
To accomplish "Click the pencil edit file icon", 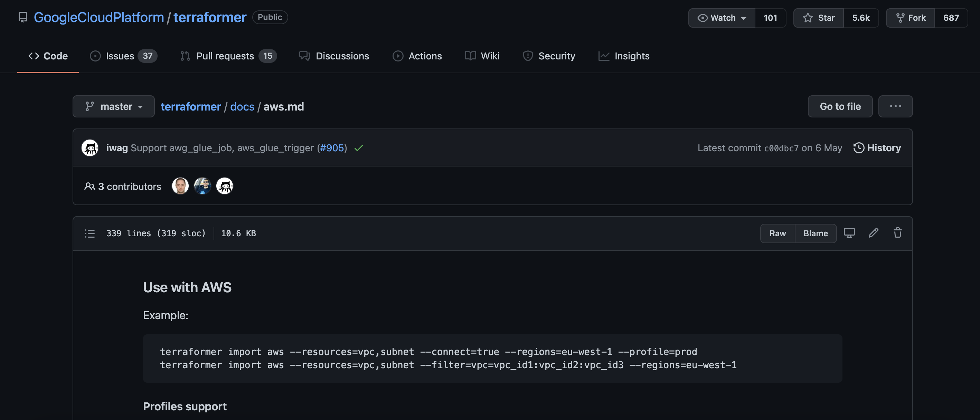I will (874, 233).
